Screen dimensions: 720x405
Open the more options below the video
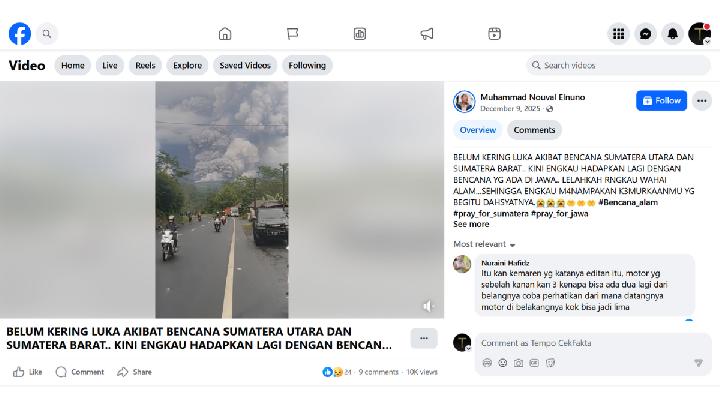pos(424,338)
